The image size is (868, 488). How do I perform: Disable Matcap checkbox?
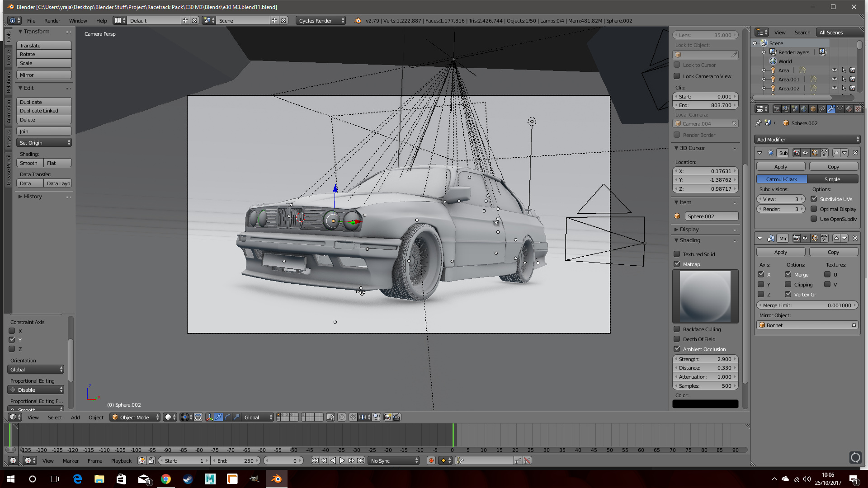(677, 264)
